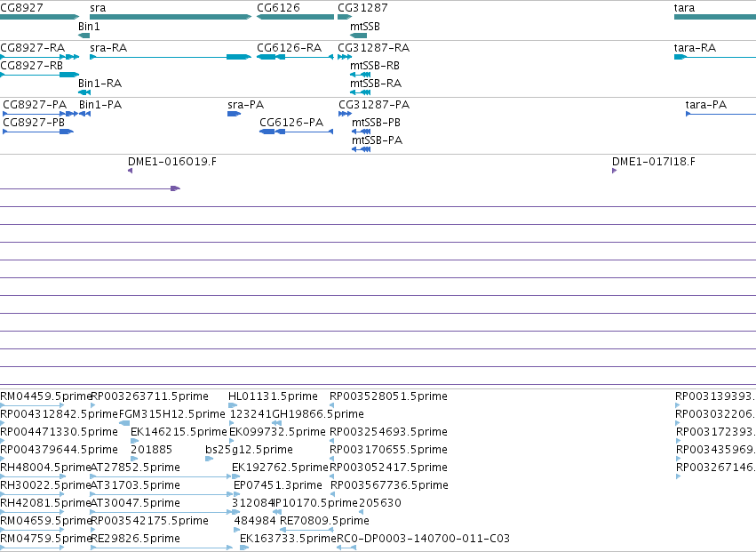Select the RM04459.5prime EST label

(46, 396)
